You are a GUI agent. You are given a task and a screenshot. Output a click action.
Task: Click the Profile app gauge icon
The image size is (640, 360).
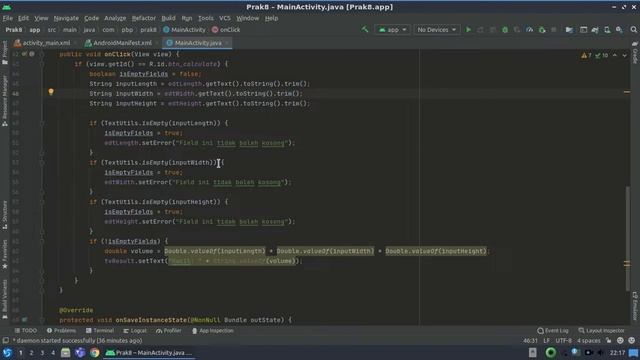coord(529,30)
